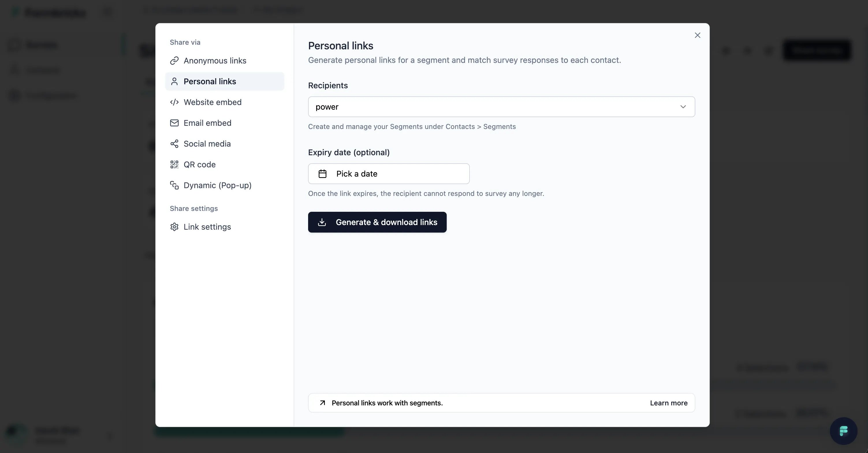Image resolution: width=868 pixels, height=453 pixels.
Task: Click the Link settings gear icon
Action: [174, 227]
